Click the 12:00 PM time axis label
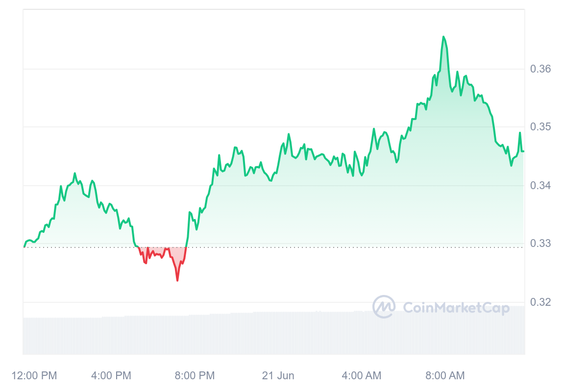 click(34, 376)
